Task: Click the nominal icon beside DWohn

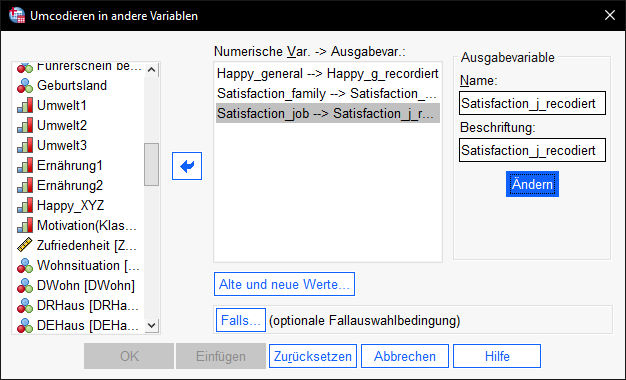Action: (25, 285)
